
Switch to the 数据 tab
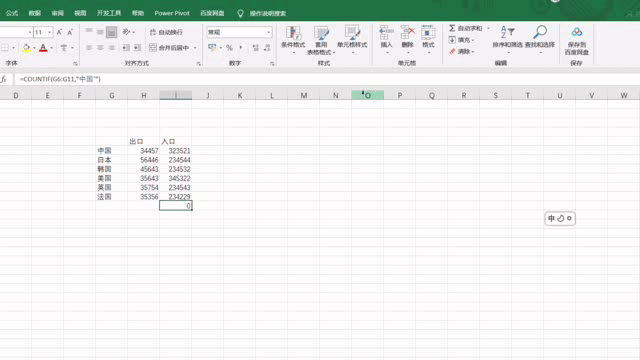click(34, 13)
